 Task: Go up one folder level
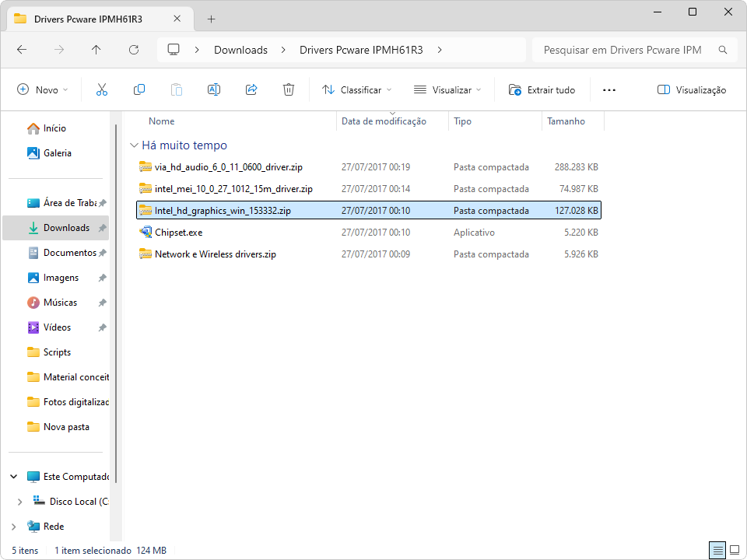click(x=96, y=50)
